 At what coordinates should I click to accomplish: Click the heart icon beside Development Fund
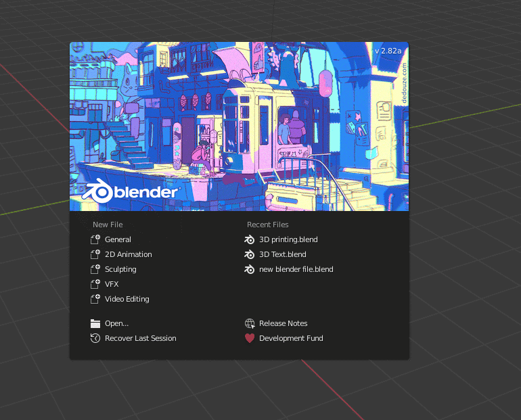coord(250,338)
